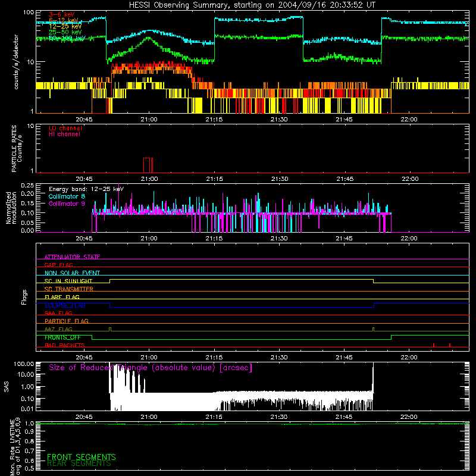Screen dimensions: 476x476
Task: Click the yellow "12-25 keV" count-rate legend entry
Action: 65,26
